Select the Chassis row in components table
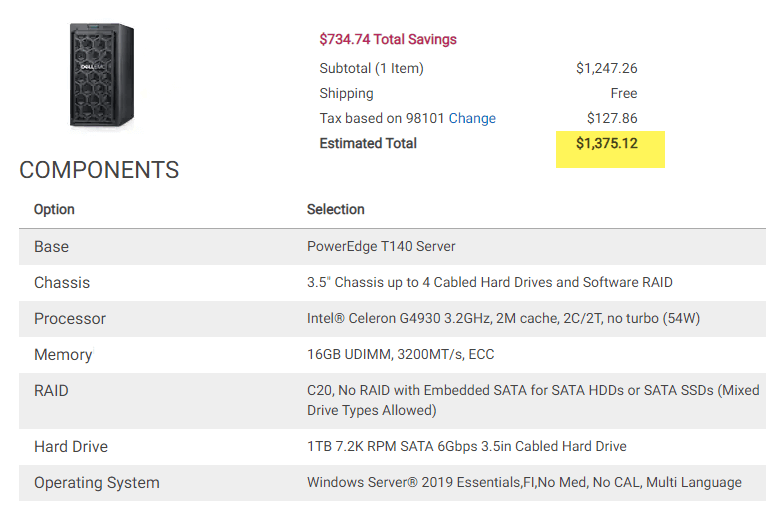766x507 pixels. coord(392,283)
